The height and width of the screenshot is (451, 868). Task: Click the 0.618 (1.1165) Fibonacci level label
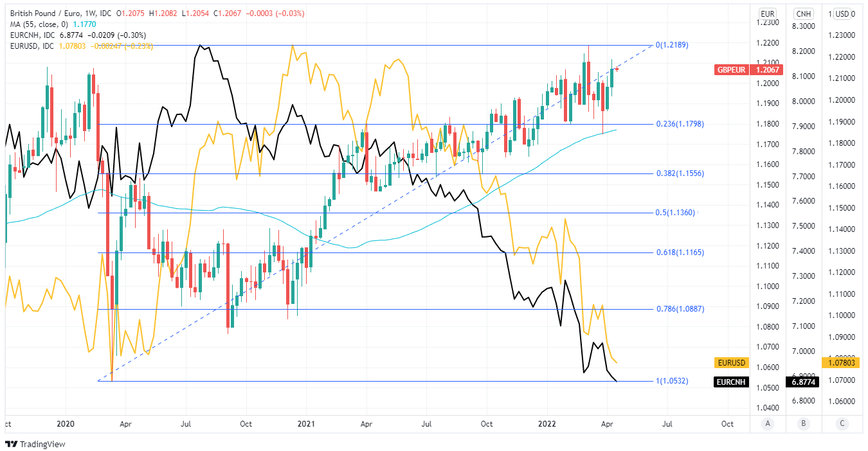[680, 253]
